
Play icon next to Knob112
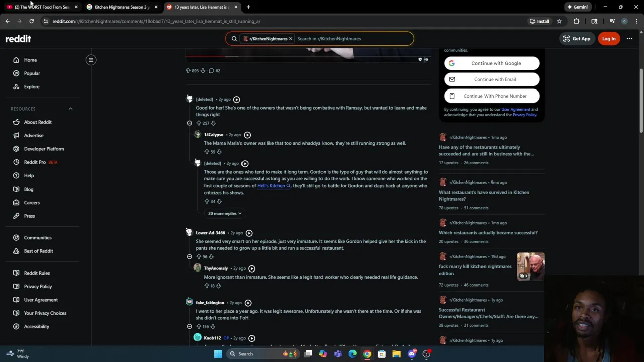252,338
